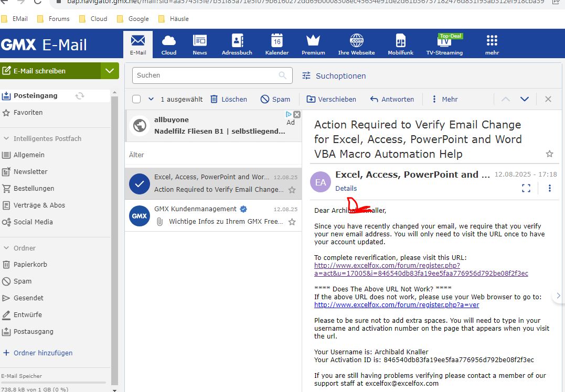Open the excelfoxcom reverification URL link
This screenshot has width=565, height=392.
[421, 269]
